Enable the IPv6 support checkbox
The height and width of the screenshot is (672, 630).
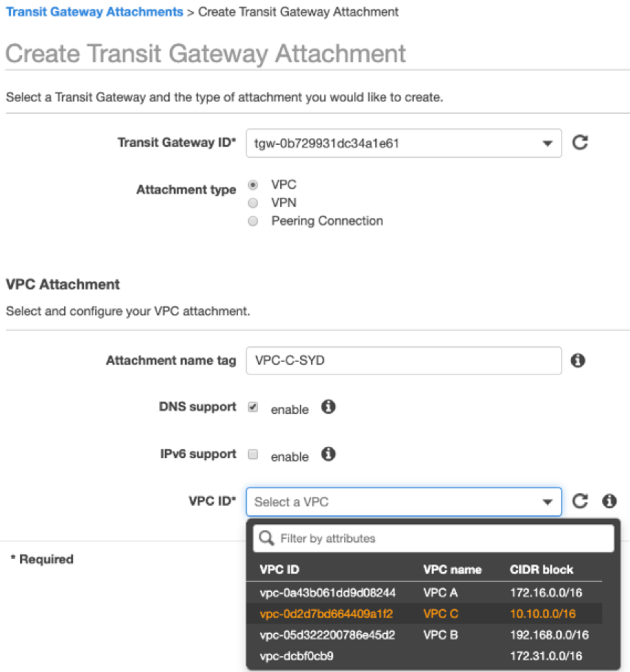(x=254, y=454)
